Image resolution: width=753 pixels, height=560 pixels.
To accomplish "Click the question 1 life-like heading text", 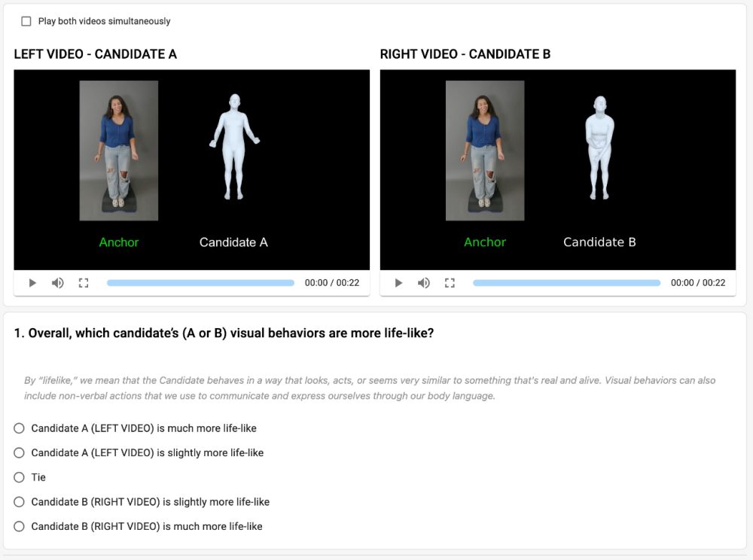I will tap(224, 333).
